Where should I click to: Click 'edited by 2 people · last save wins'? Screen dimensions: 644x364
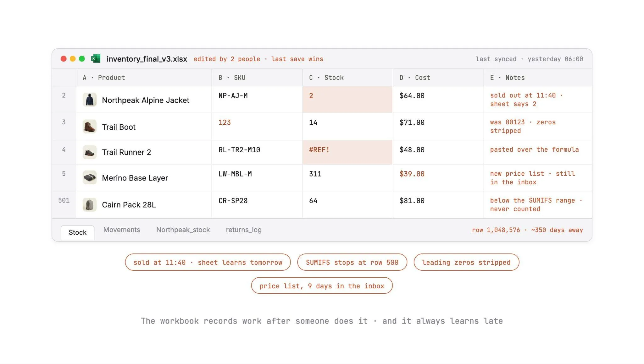pyautogui.click(x=258, y=59)
